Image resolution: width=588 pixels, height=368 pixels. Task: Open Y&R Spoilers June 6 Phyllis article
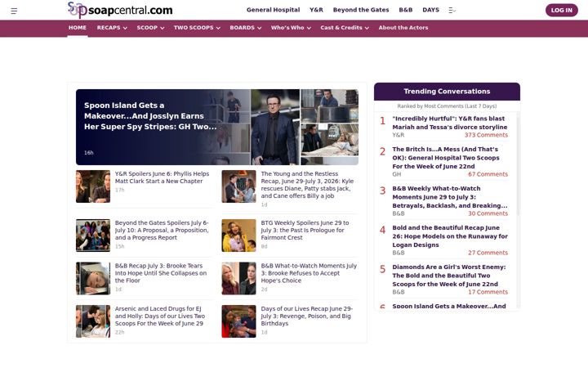click(x=162, y=177)
